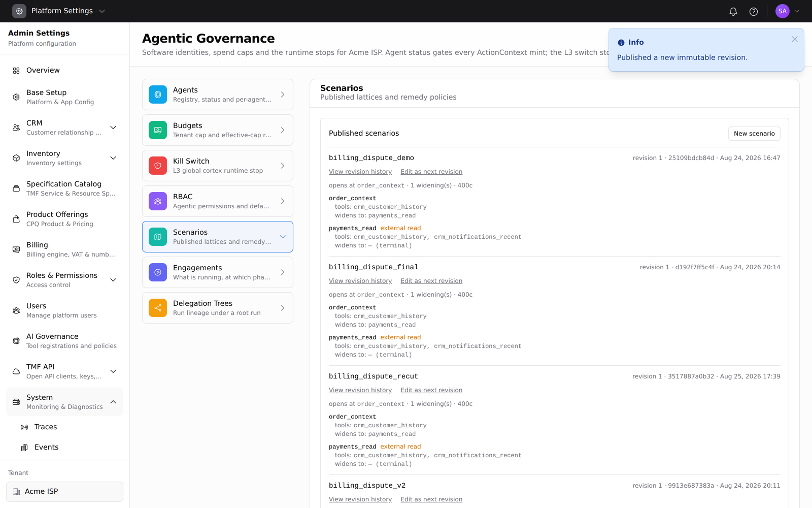812x508 pixels.
Task: Expand the Inventory sidebar section
Action: (113, 158)
